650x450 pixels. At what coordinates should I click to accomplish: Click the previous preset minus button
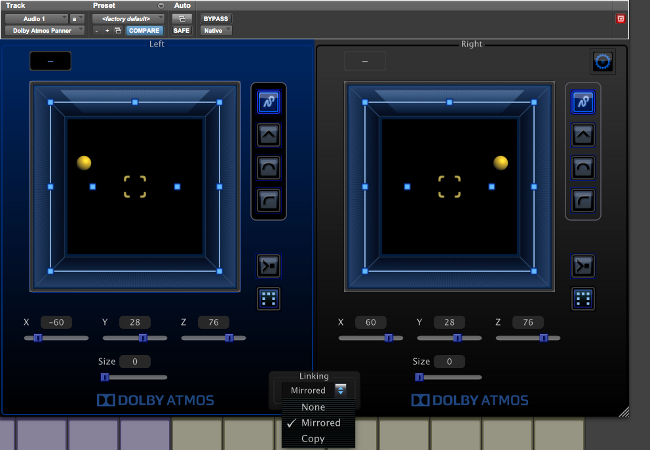[x=97, y=31]
